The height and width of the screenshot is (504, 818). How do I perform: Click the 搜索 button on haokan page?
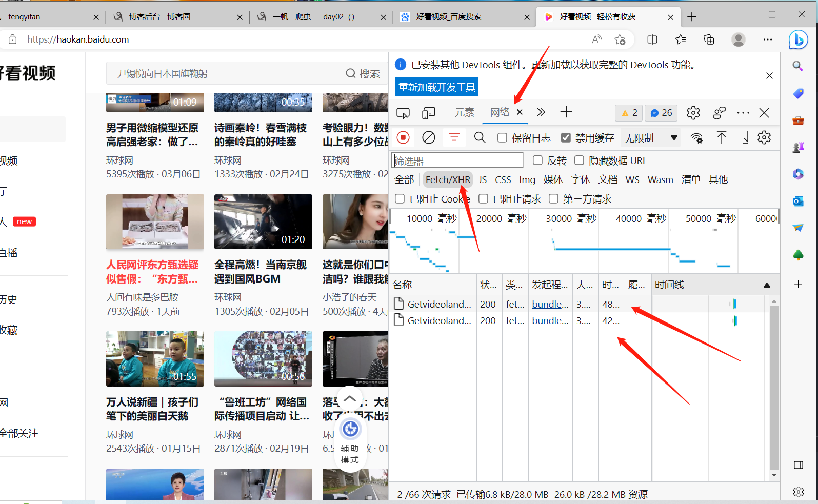[363, 73]
